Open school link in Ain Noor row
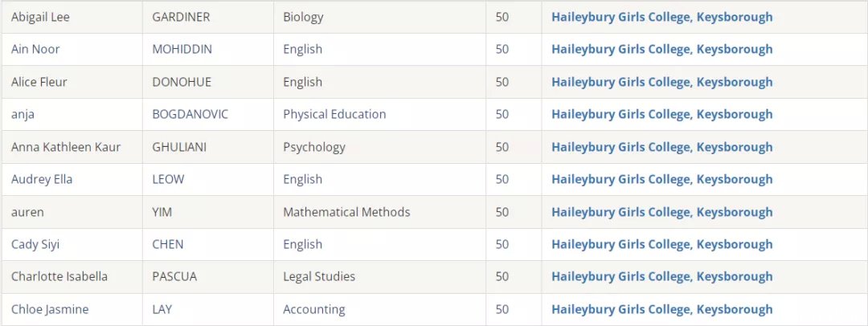The height and width of the screenshot is (326, 868). pos(661,49)
